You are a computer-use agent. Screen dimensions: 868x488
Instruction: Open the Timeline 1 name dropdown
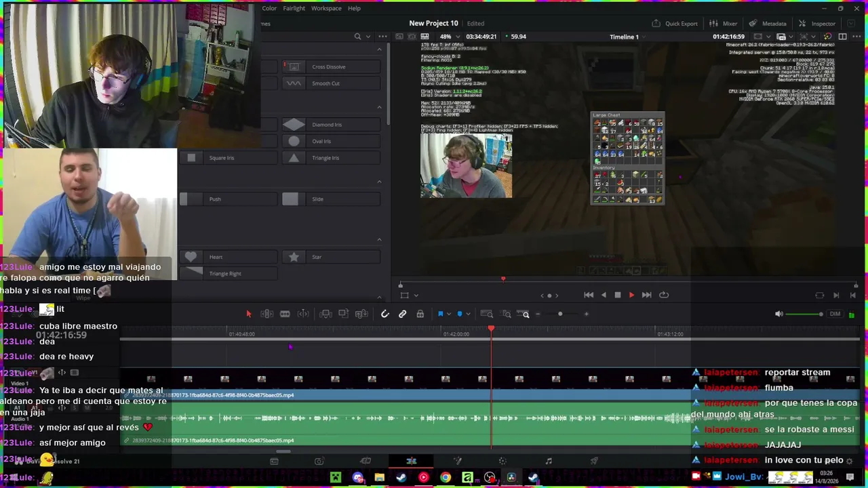coord(629,37)
